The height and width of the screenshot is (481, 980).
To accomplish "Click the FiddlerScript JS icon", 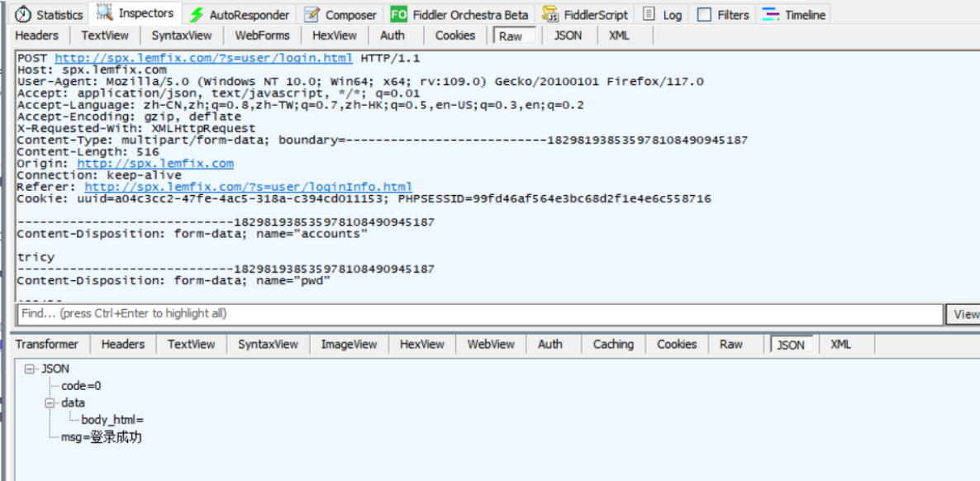I will point(549,15).
